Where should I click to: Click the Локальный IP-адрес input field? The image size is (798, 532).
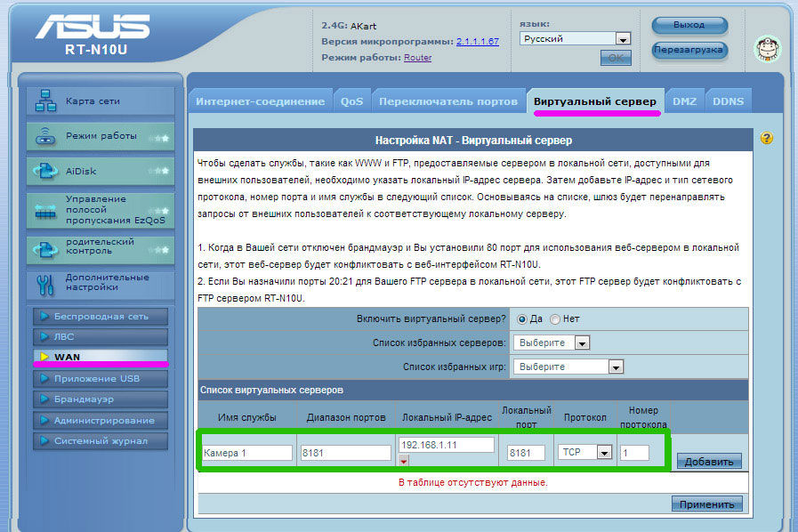point(445,444)
